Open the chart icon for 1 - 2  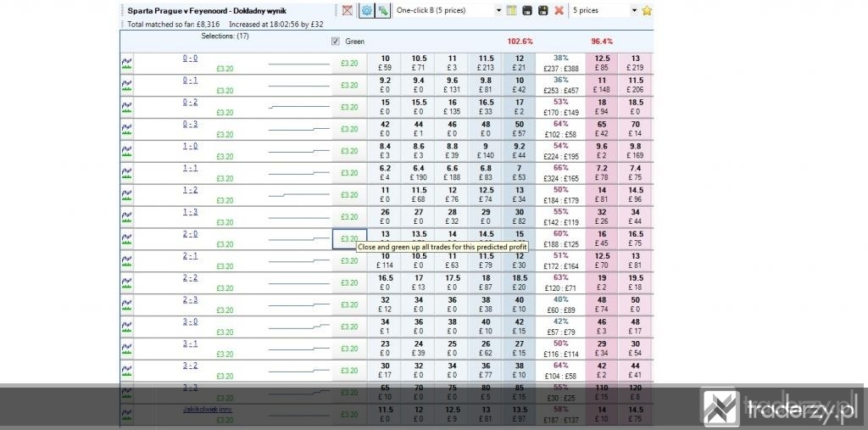[127, 195]
